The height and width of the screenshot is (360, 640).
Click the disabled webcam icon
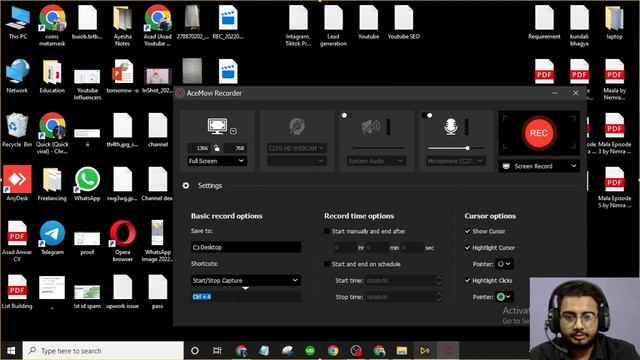click(297, 126)
